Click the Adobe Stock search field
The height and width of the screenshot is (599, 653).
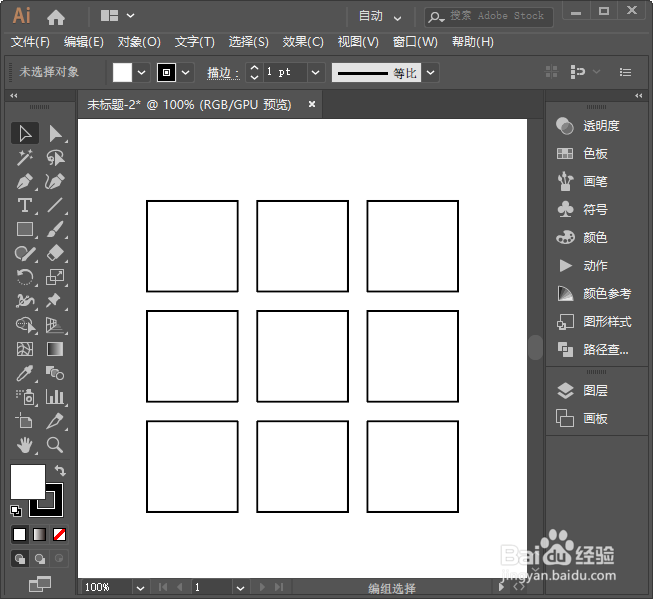tap(489, 17)
